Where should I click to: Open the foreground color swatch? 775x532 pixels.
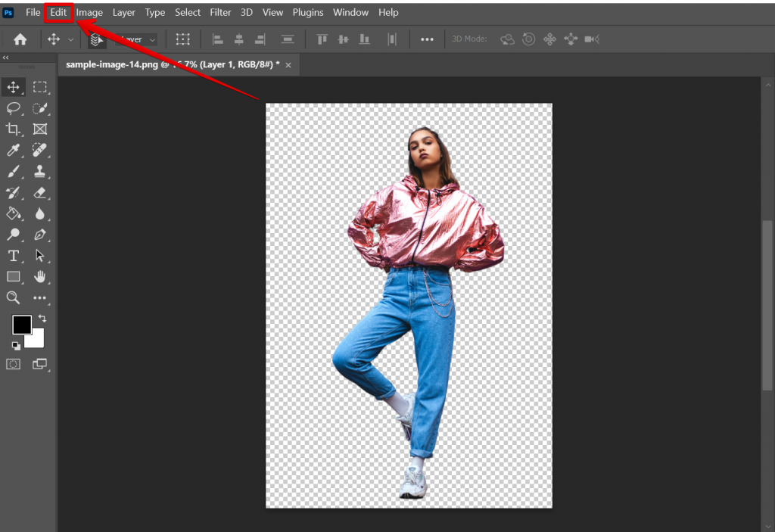(x=20, y=325)
